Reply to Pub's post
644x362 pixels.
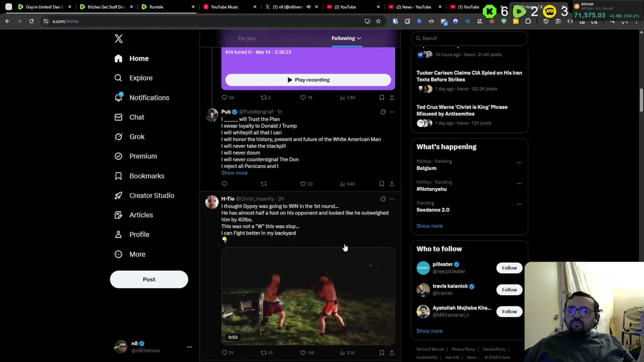[x=224, y=184]
